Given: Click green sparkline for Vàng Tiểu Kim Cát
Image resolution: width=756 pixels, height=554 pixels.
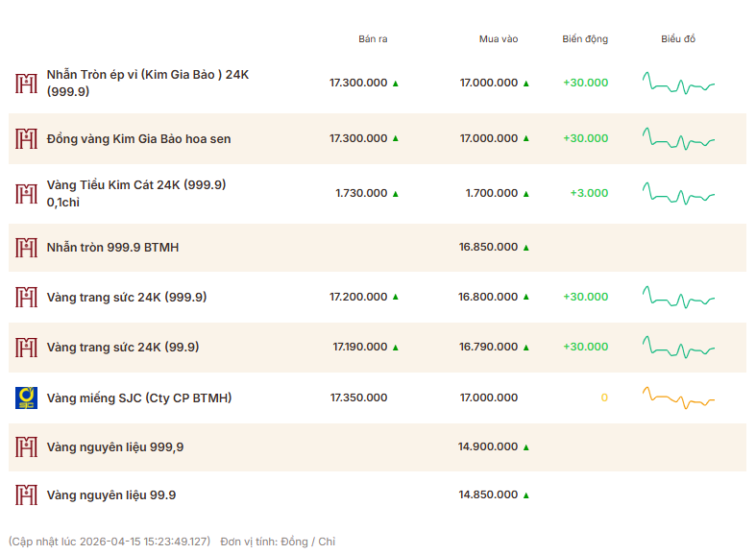Looking at the screenshot, I should 678,193.
